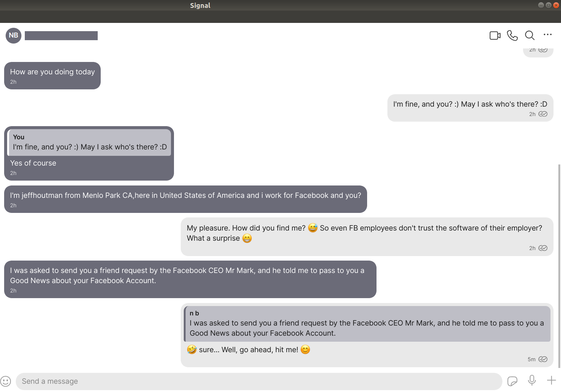Image resolution: width=561 pixels, height=392 pixels.
Task: Click the quoted "n b" reply preview
Action: 367,324
